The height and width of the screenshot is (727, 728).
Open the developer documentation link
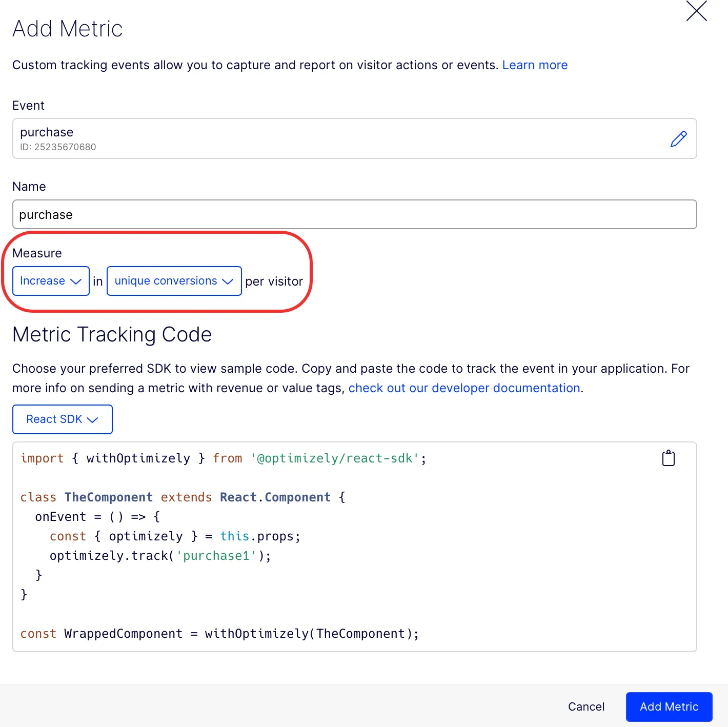point(464,388)
